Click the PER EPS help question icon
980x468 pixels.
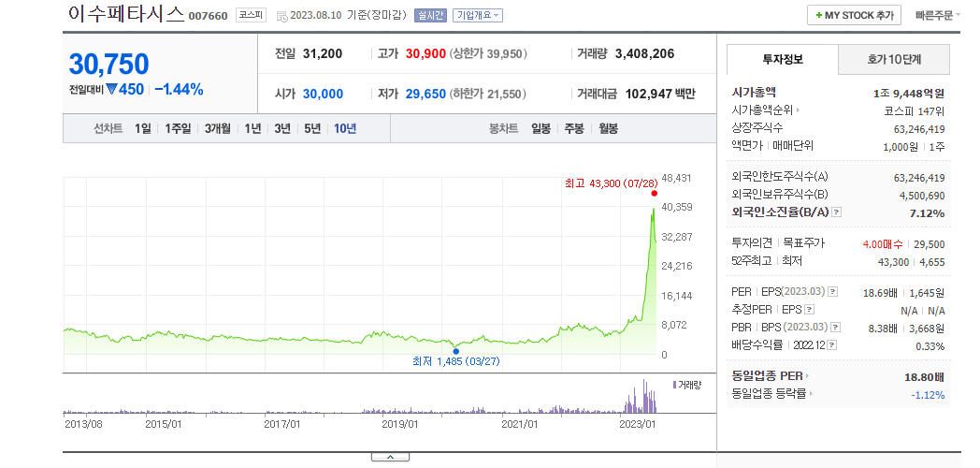tap(832, 292)
